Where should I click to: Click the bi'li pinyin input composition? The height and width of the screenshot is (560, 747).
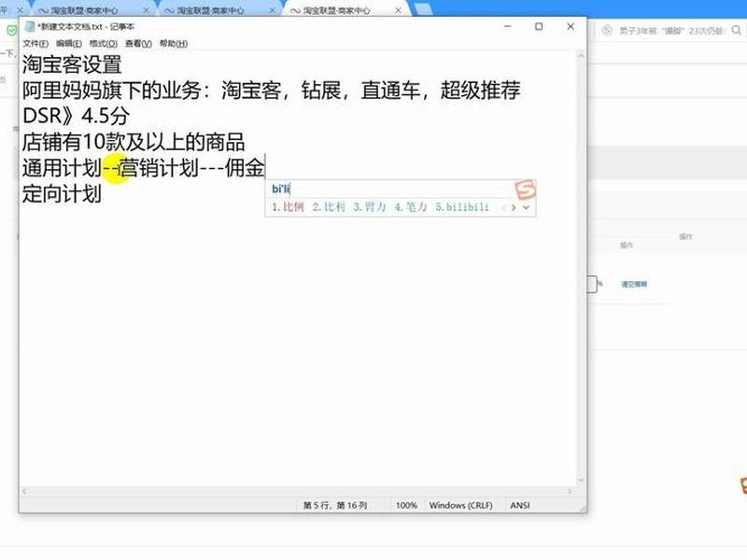pyautogui.click(x=281, y=189)
